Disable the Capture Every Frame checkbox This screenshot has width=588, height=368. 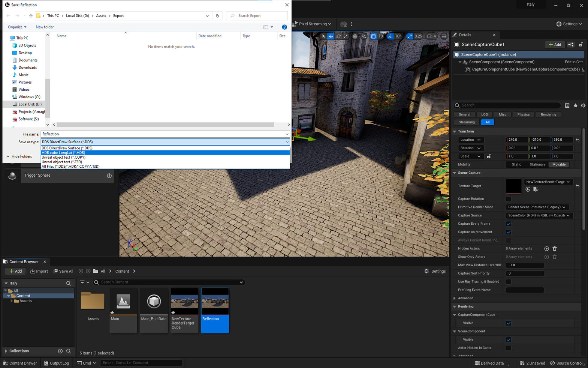point(509,224)
